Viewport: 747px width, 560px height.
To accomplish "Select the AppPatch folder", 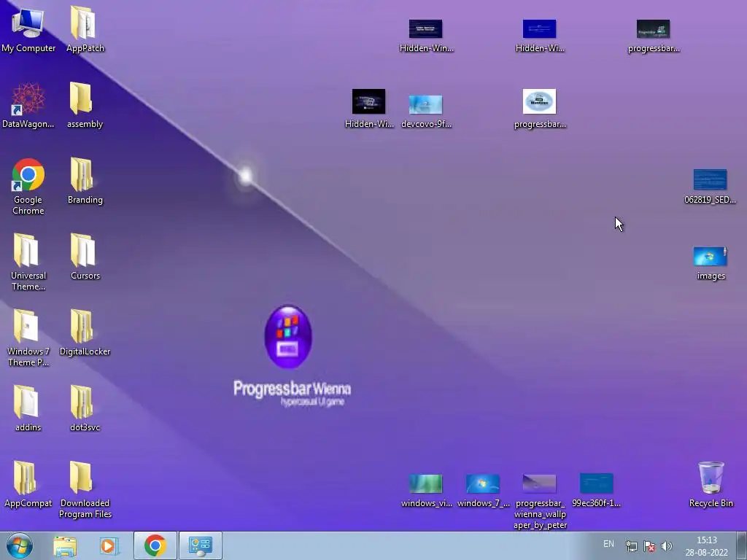I will pyautogui.click(x=85, y=29).
